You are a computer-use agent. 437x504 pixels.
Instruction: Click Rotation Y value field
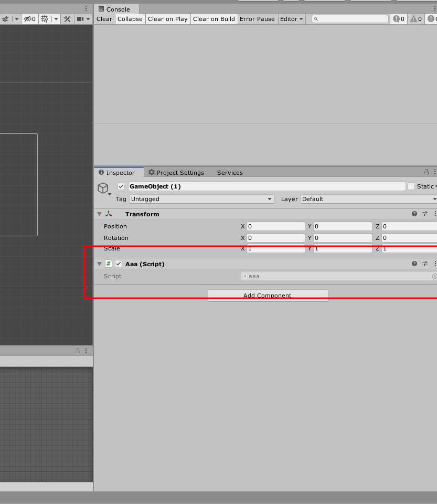(x=343, y=238)
